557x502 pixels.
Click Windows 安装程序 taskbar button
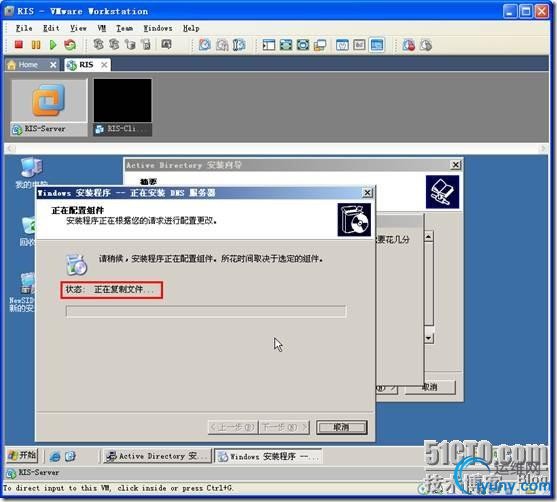tap(268, 456)
